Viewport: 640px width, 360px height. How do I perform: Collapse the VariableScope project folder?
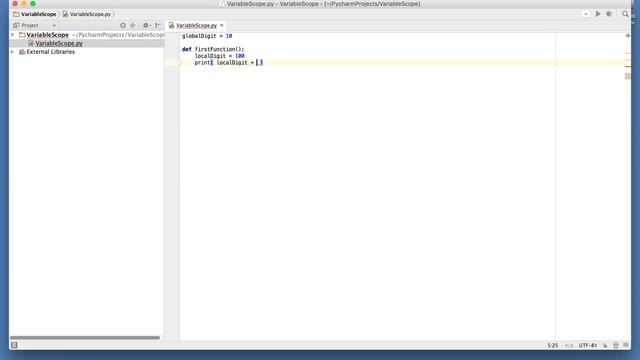[x=13, y=35]
